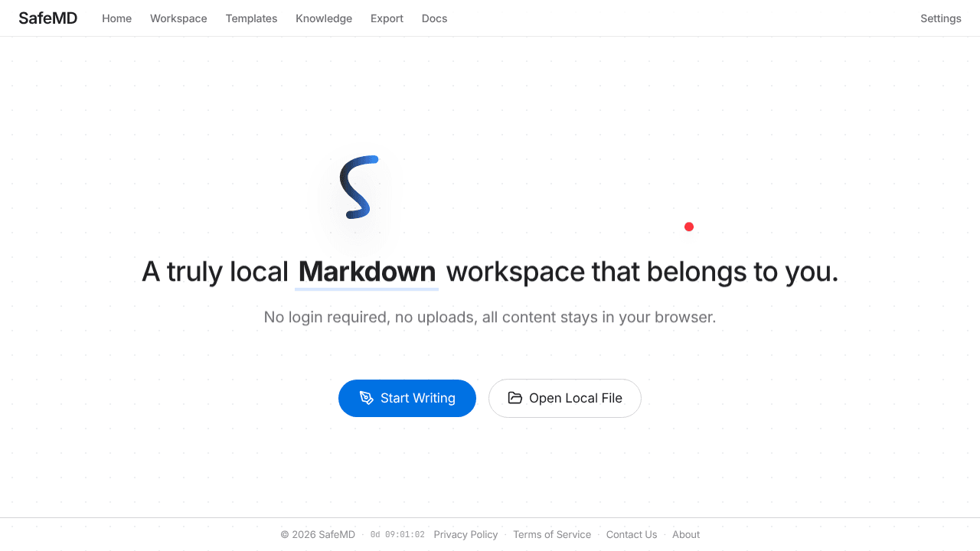The image size is (980, 551).
Task: Go to the Workspace page
Action: 178,18
